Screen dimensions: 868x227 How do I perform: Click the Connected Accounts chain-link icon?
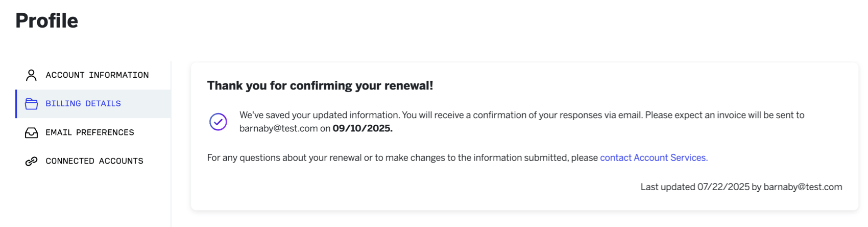[x=31, y=161]
